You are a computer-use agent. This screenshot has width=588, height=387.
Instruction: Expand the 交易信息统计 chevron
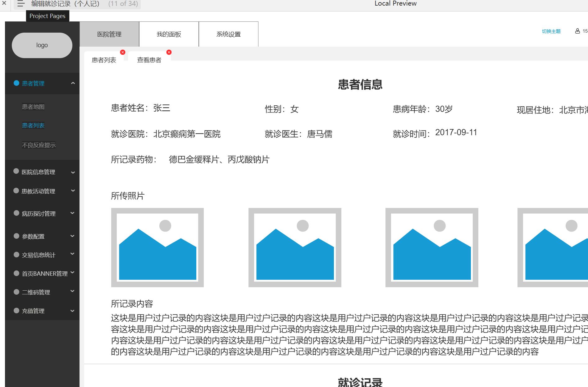click(73, 254)
